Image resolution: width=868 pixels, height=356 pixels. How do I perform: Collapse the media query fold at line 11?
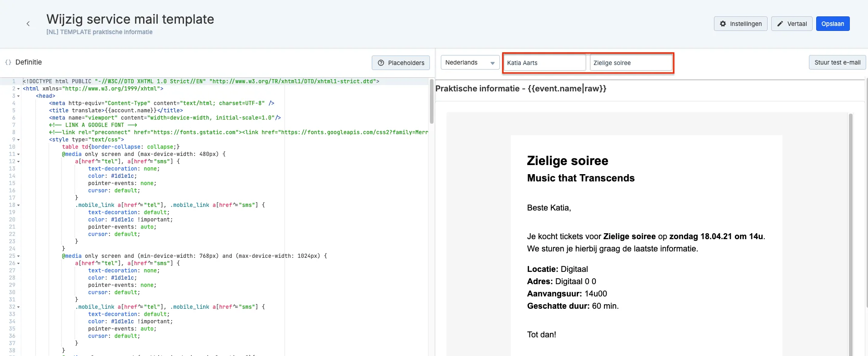pyautogui.click(x=18, y=154)
